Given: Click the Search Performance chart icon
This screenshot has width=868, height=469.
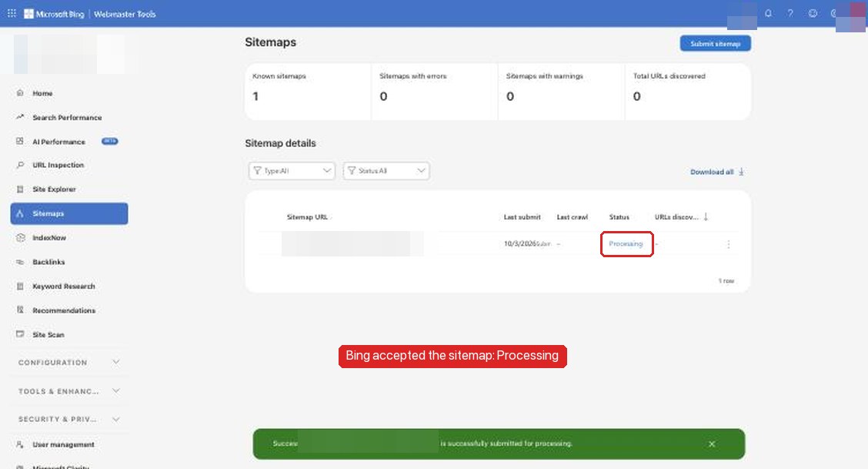Looking at the screenshot, I should (x=20, y=117).
